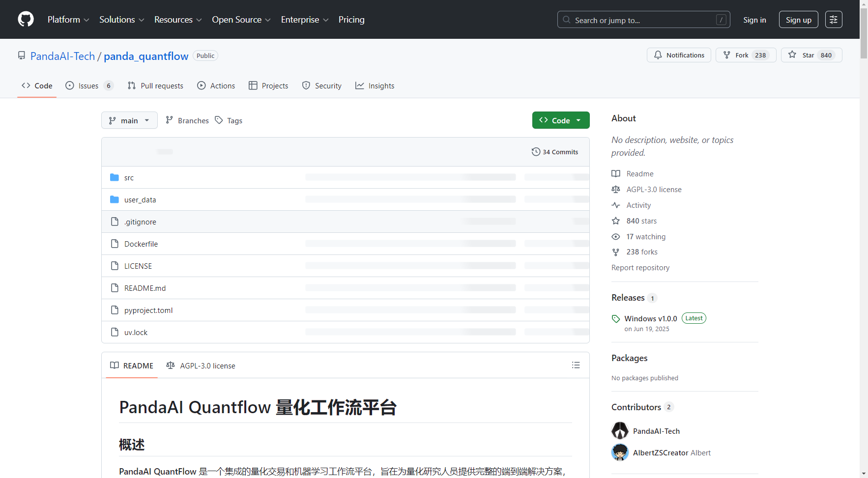Viewport: 868px width, 478px height.
Task: Expand the Platform menu
Action: (68, 20)
